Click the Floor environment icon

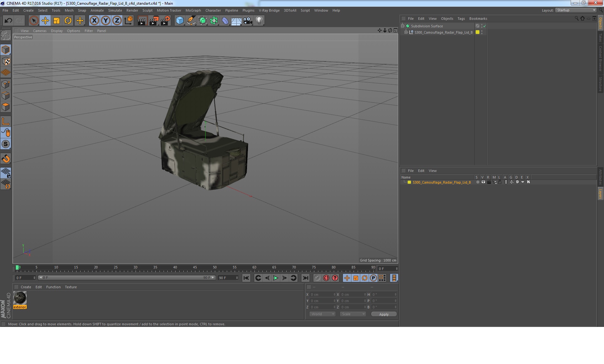[237, 21]
